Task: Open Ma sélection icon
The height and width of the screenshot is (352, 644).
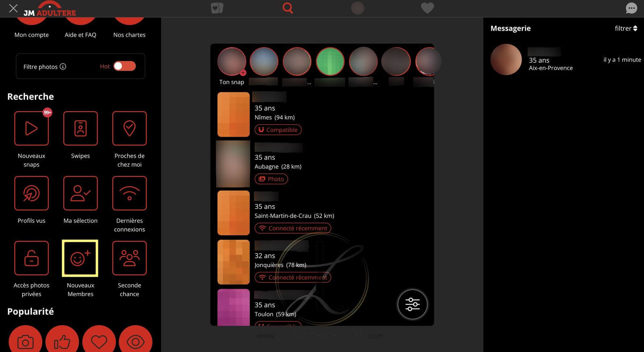Action: click(80, 193)
